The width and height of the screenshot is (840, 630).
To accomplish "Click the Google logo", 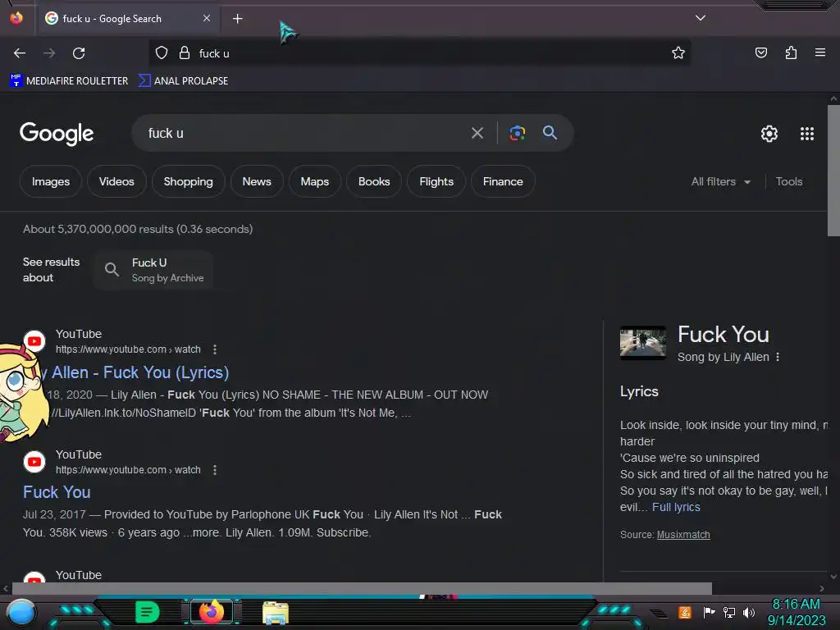I will (57, 134).
